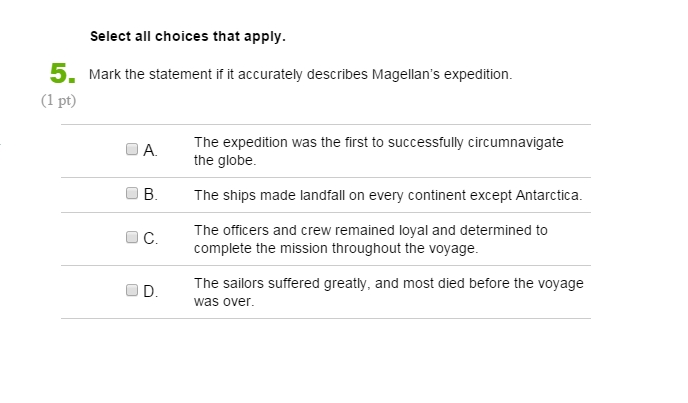Click the question prompt about Magellan's expedition
The width and height of the screenshot is (688, 403).
point(301,74)
